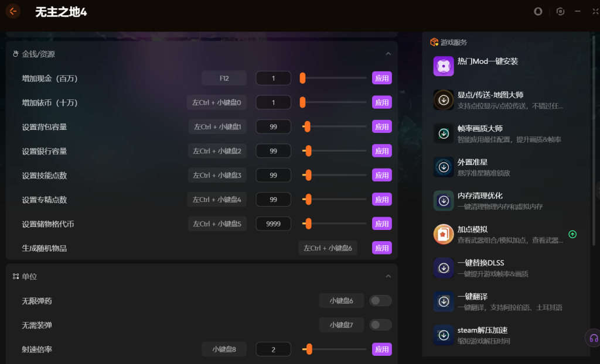Turn on the 无需装弹 switch
Viewport: 600px width, 364px height.
click(x=380, y=325)
